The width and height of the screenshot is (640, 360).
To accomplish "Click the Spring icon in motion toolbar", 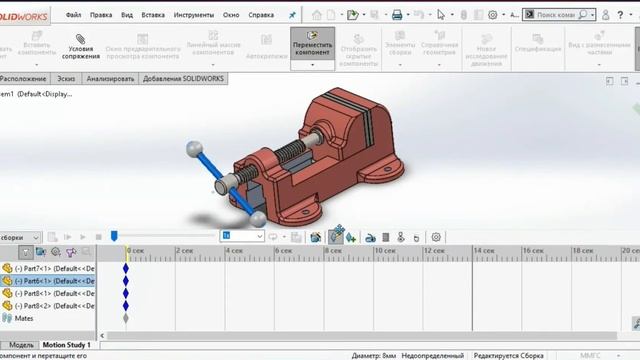I will tap(386, 237).
